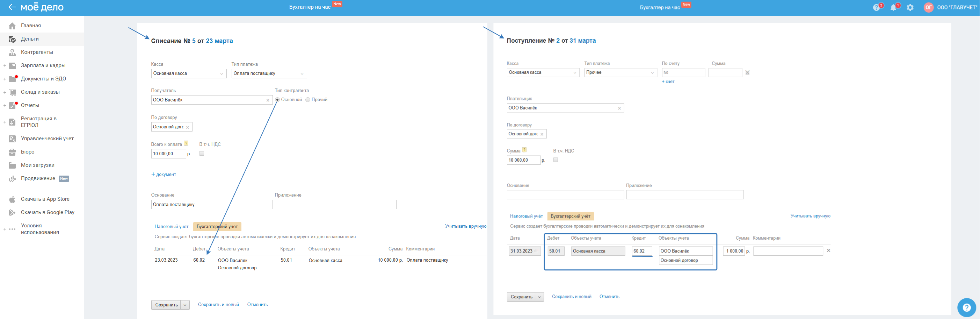Select the Основной counterparty type radio

277,100
